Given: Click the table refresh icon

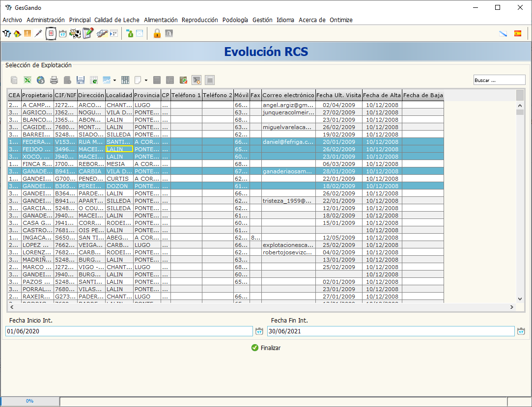Looking at the screenshot, I should pyautogui.click(x=94, y=80).
